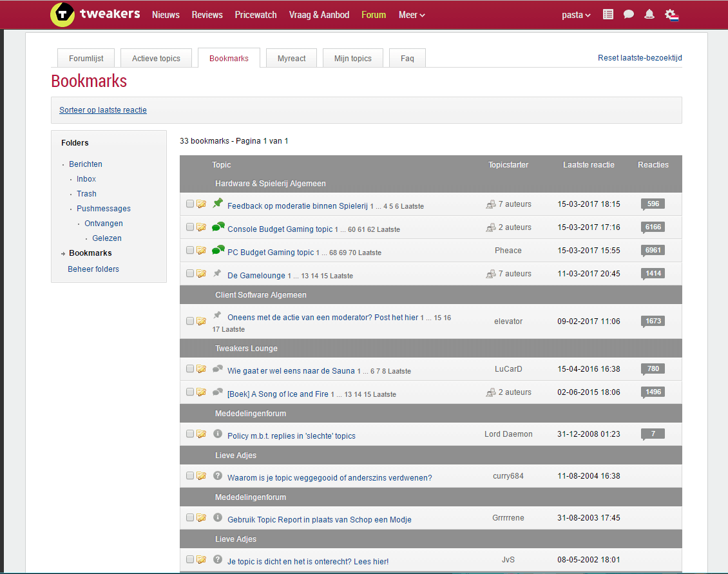Click Sorteer op laatste reactie link
Screen dimensions: 728x574
tap(103, 110)
